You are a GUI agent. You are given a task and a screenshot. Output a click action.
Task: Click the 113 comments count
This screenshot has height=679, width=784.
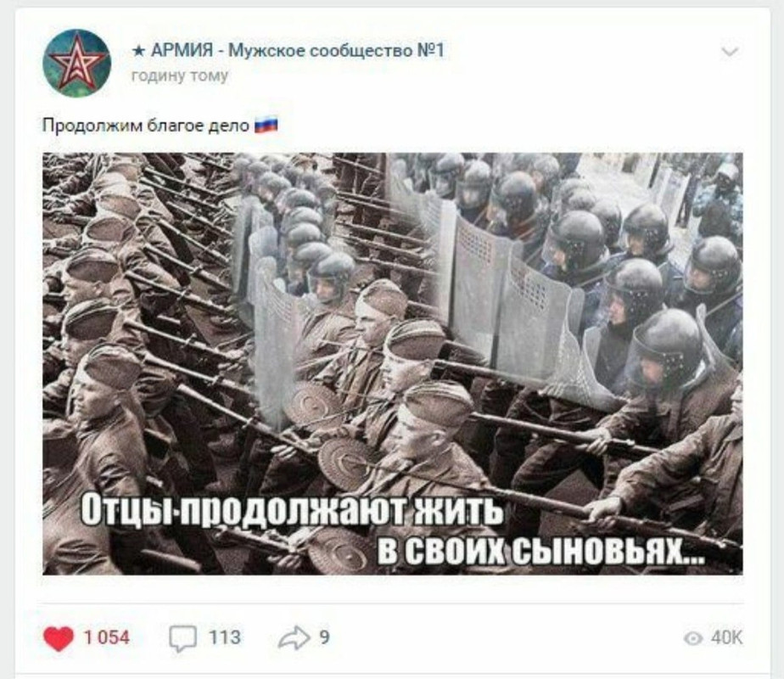[225, 637]
